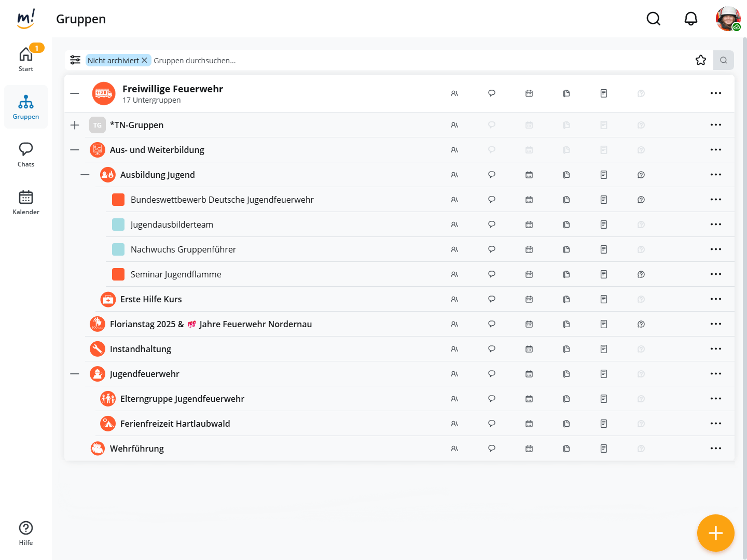The height and width of the screenshot is (560, 747).
Task: Open calendar for Instandhaltung group
Action: pos(529,349)
